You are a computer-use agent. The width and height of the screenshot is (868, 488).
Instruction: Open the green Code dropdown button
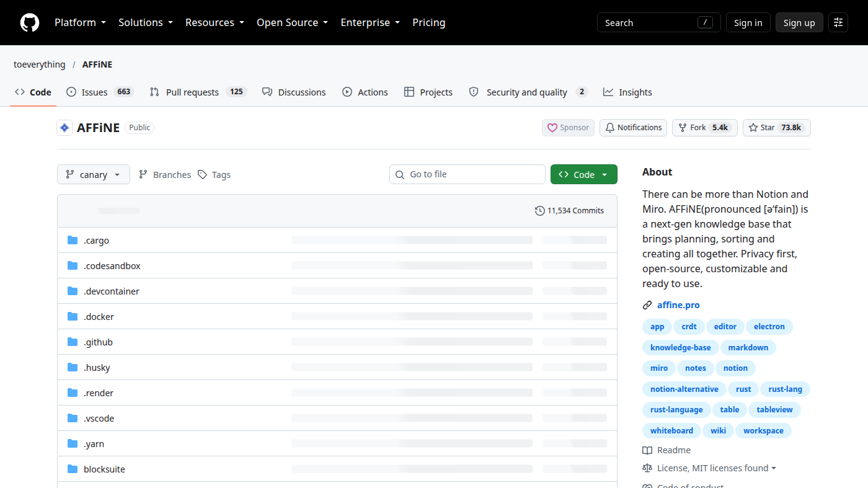[584, 174]
